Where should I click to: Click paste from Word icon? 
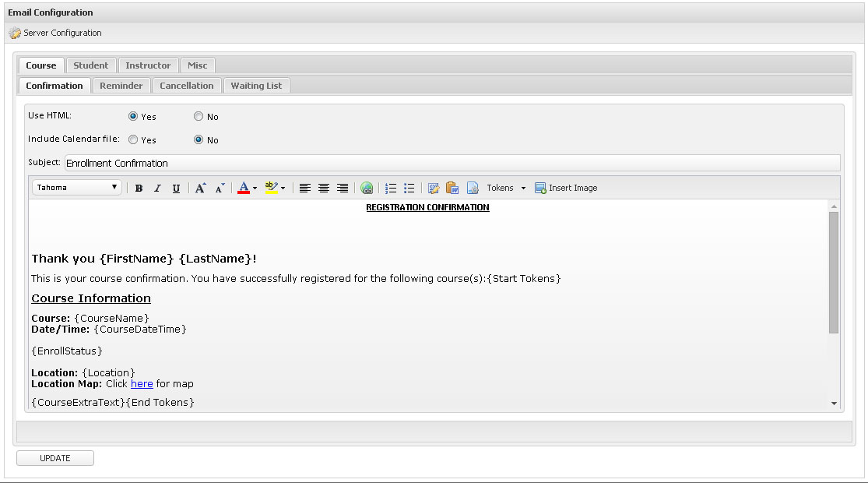click(x=452, y=189)
